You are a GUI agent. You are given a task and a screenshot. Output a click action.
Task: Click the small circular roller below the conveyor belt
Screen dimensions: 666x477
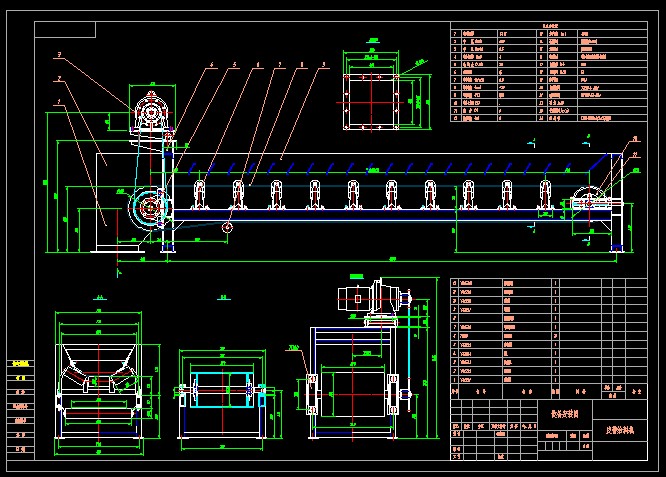(227, 227)
